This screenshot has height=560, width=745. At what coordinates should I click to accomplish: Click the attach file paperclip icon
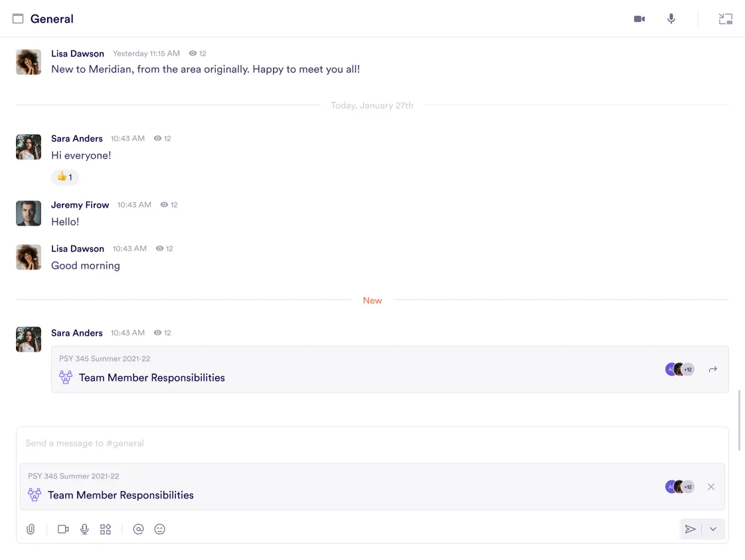click(x=31, y=529)
